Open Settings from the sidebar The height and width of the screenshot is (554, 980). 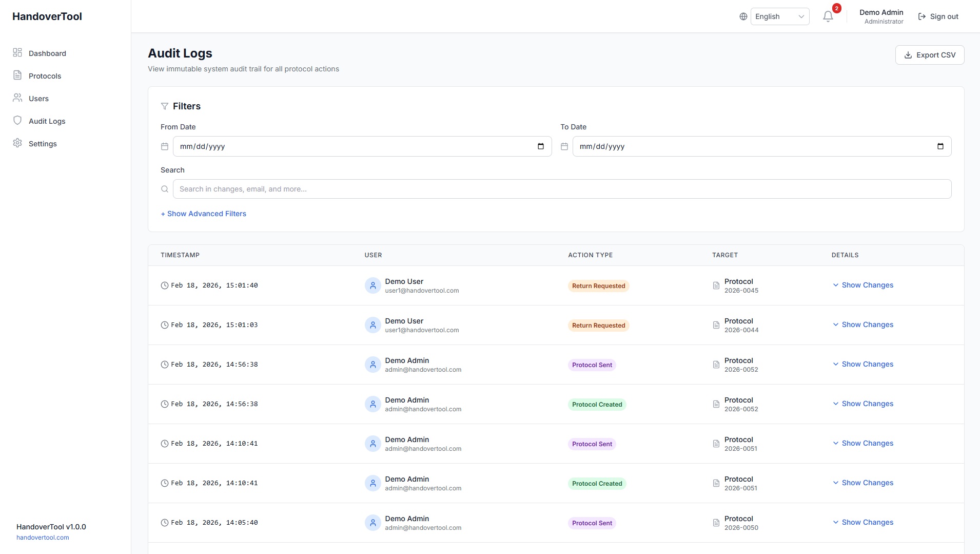tap(43, 144)
